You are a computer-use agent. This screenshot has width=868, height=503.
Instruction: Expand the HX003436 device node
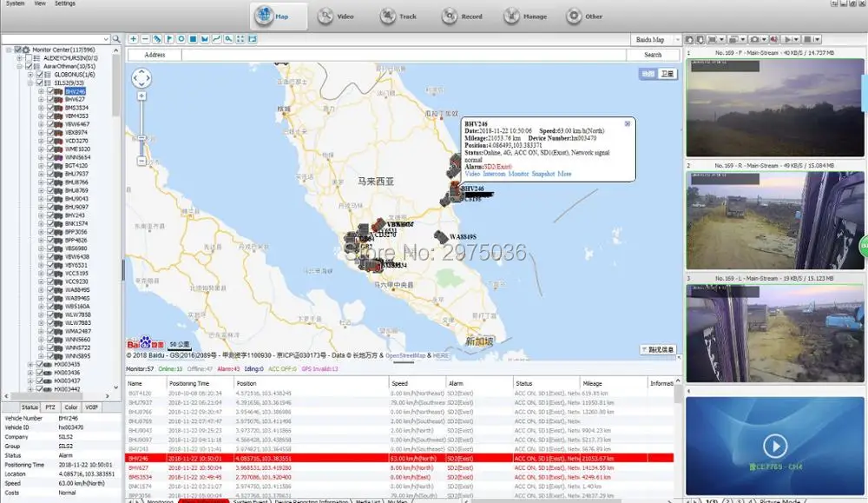pyautogui.click(x=30, y=373)
